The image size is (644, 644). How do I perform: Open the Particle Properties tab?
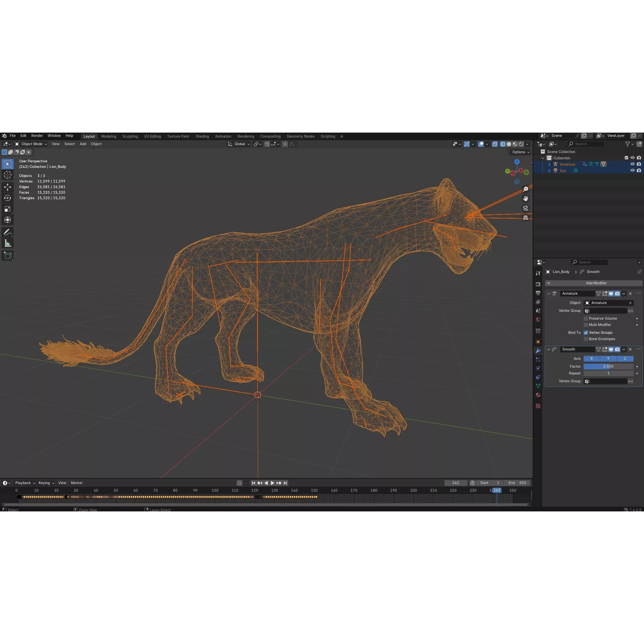point(538,359)
